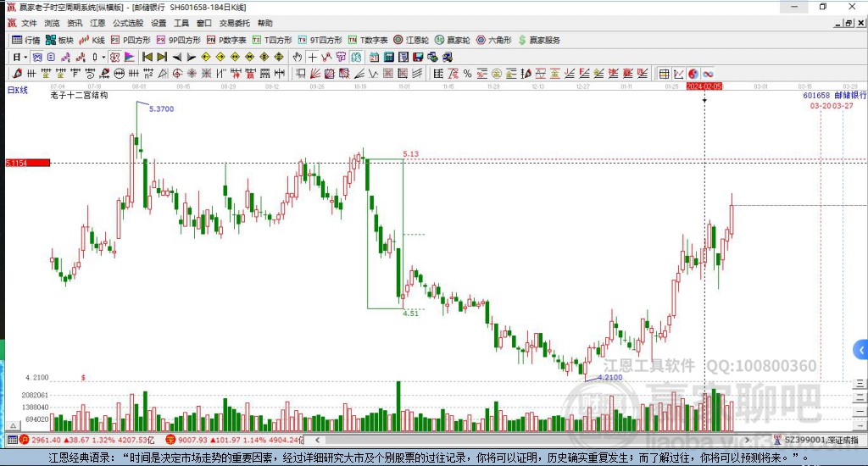The image size is (868, 466).
Task: Open the 9T四方形 tool
Action: tap(320, 40)
